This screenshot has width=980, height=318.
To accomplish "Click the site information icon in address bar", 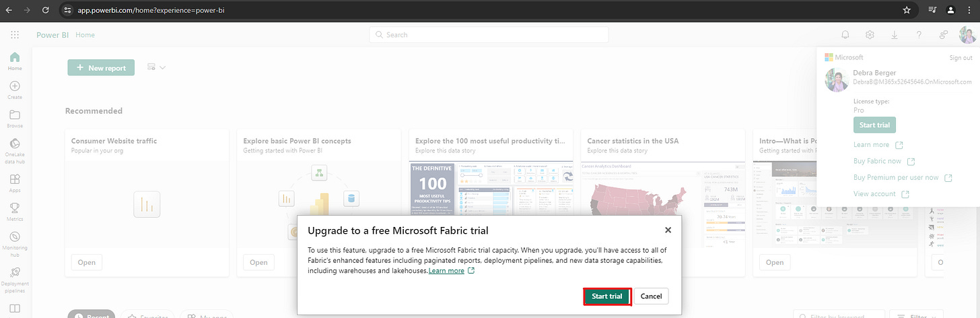I will [x=66, y=10].
